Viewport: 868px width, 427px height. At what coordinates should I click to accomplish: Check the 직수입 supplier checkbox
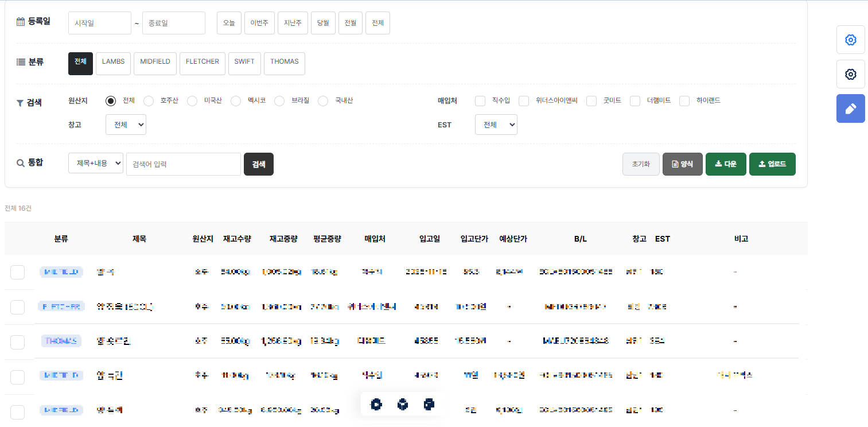pos(481,101)
